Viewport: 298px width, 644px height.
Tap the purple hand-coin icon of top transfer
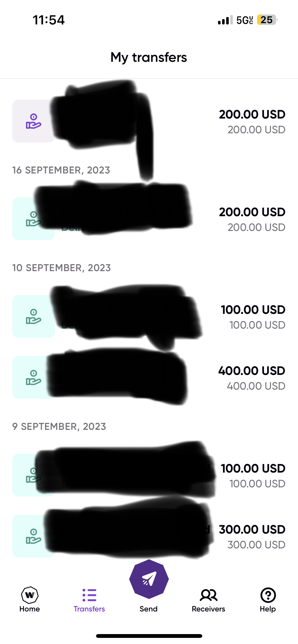tap(33, 121)
